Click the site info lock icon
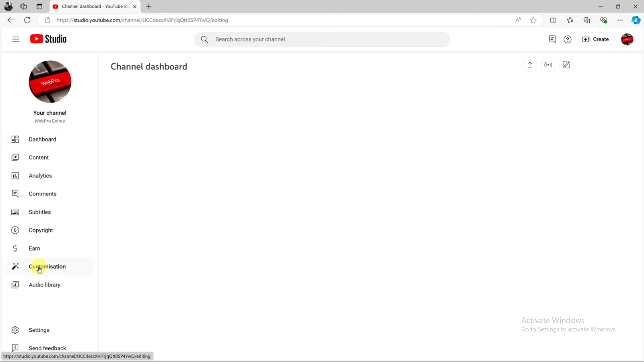Viewport: 644px width, 362px height. (x=47, y=20)
